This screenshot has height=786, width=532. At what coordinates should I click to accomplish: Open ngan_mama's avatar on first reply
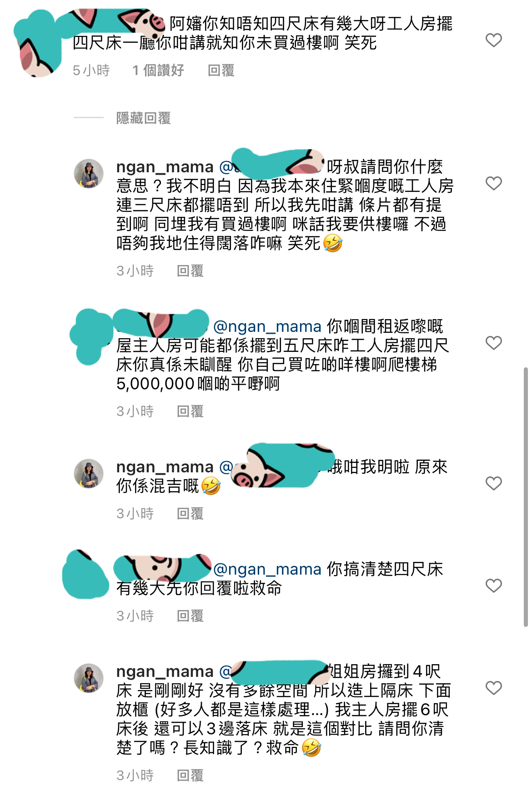click(89, 174)
